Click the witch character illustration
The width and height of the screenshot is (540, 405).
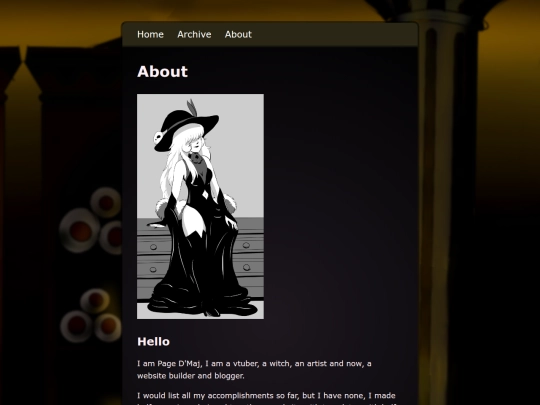pos(200,206)
